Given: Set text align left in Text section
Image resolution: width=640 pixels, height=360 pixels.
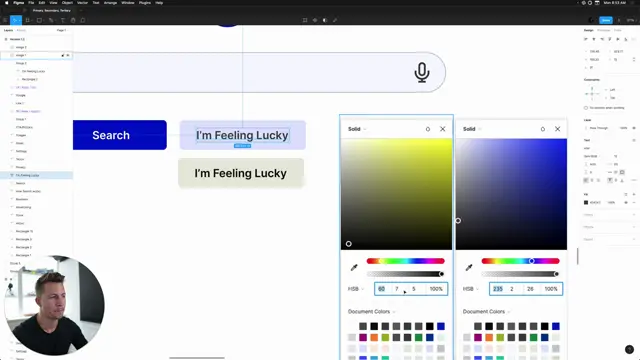Looking at the screenshot, I should (x=586, y=180).
